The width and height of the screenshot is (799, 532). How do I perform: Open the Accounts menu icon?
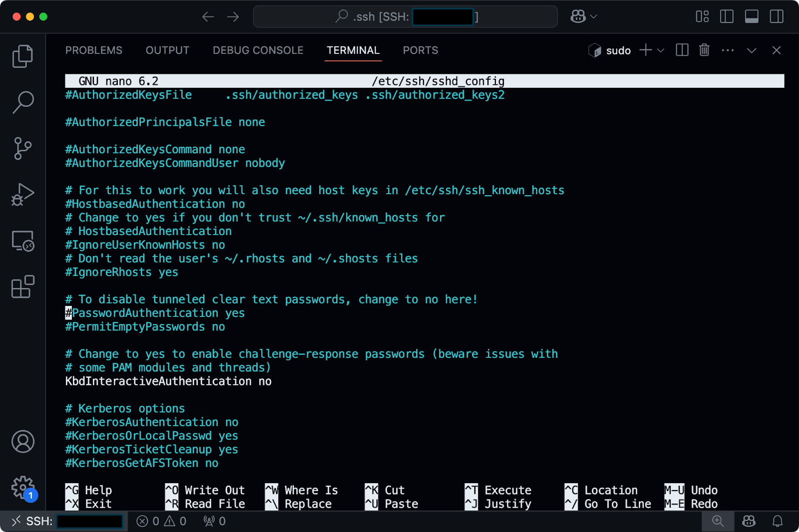22,442
